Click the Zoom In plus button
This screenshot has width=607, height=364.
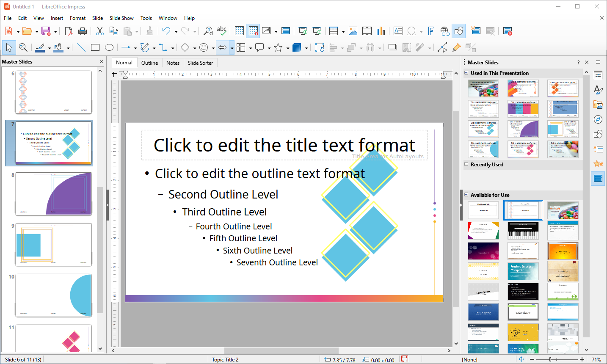(582, 359)
